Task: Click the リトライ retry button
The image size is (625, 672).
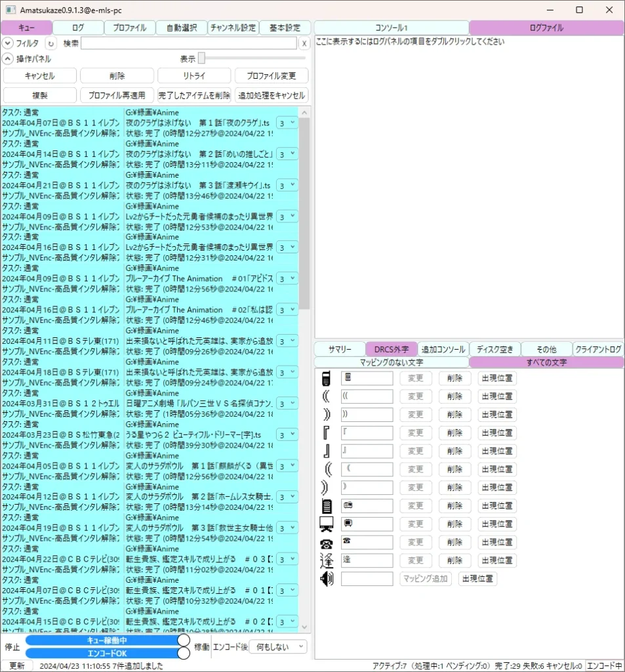Action: pyautogui.click(x=194, y=75)
